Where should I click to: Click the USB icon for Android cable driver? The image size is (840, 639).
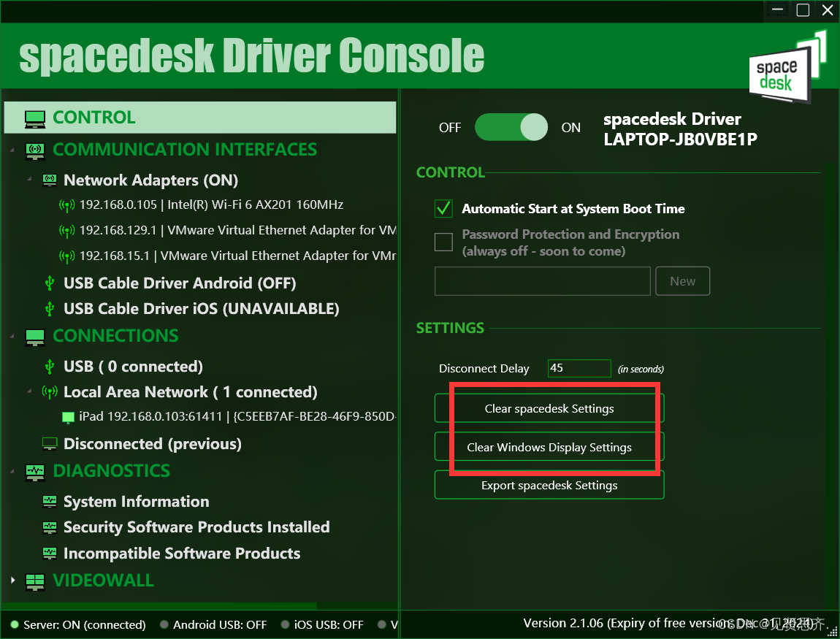pos(50,283)
